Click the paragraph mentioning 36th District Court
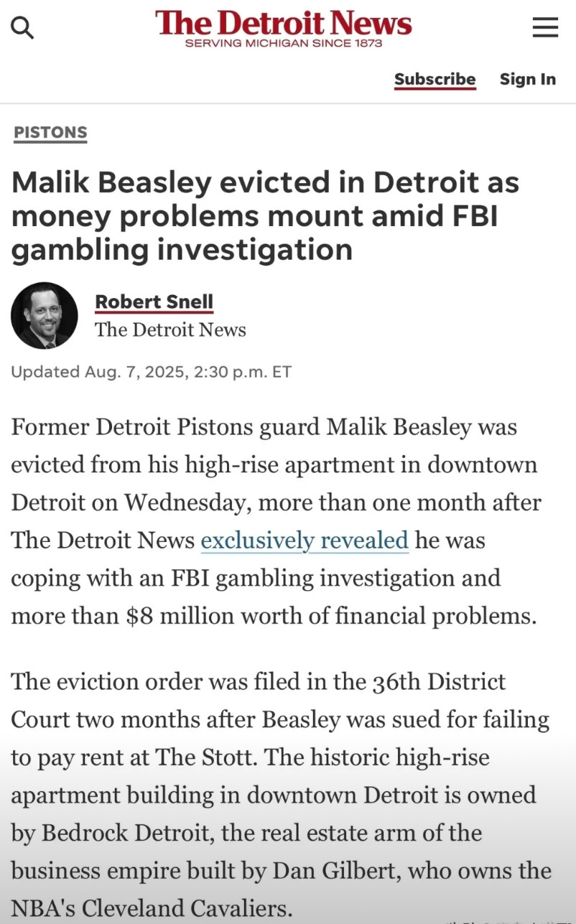Screen dimensions: 576x924 click(x=282, y=795)
